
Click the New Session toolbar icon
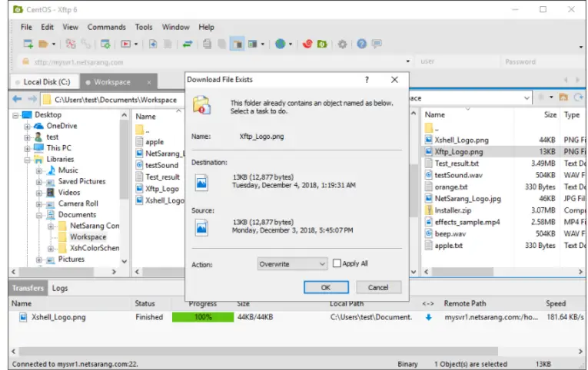[28, 44]
